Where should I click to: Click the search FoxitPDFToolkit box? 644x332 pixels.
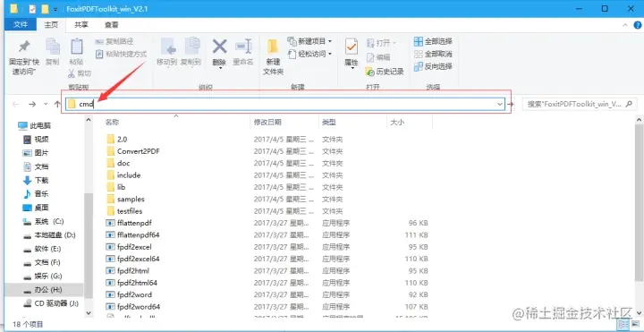(579, 105)
